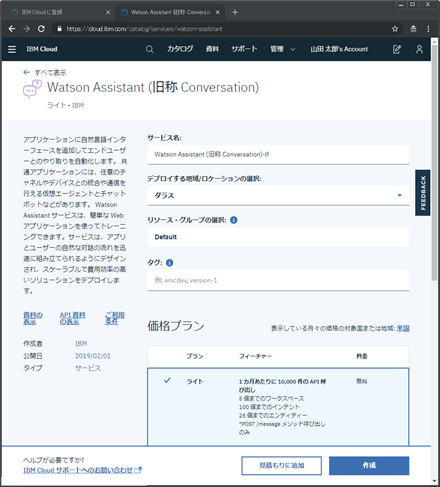Click the サービス名 input field

pyautogui.click(x=278, y=154)
